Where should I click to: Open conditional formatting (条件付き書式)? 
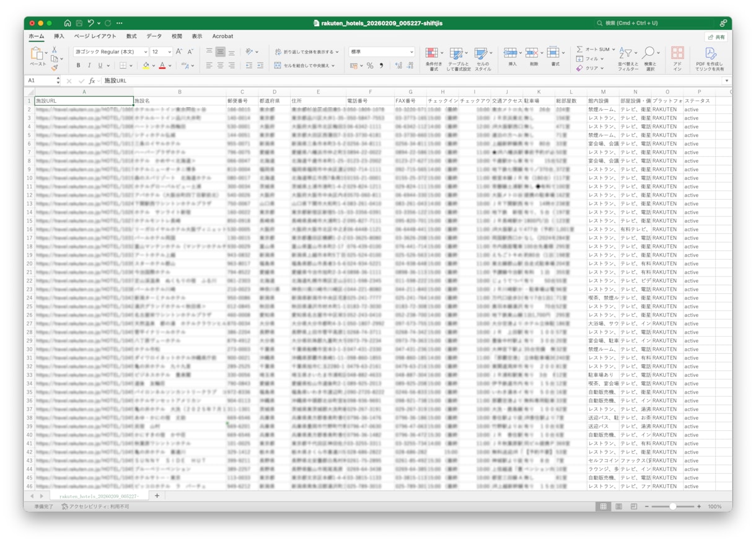(x=433, y=59)
